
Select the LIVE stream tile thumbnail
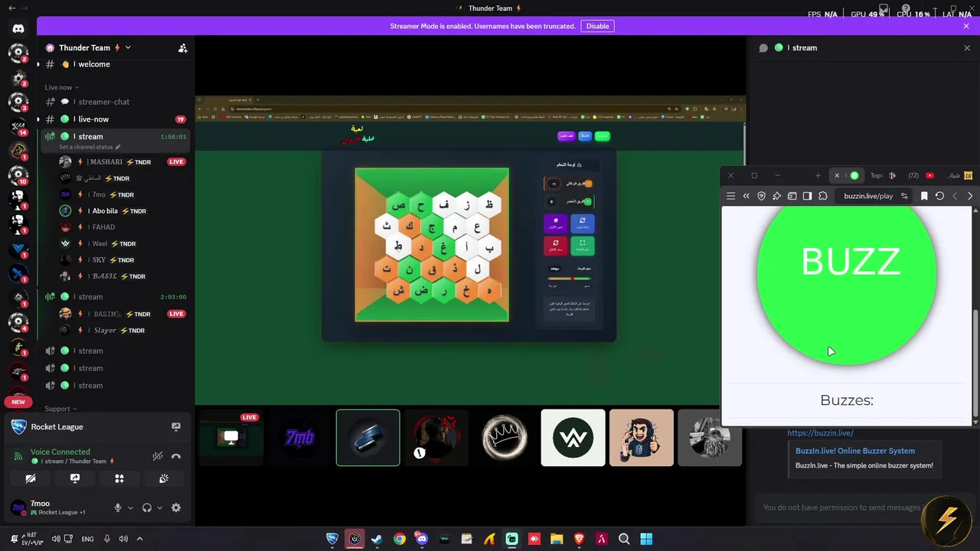click(230, 438)
